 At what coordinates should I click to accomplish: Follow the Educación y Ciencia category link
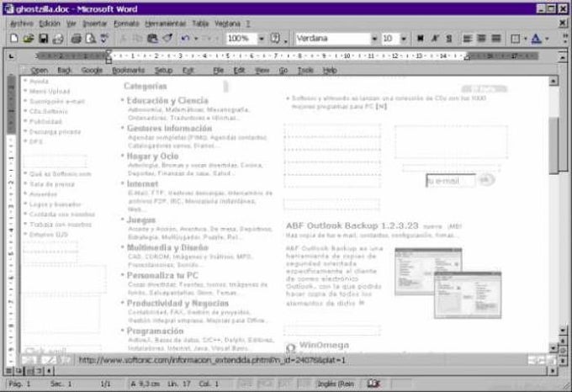pos(167,101)
